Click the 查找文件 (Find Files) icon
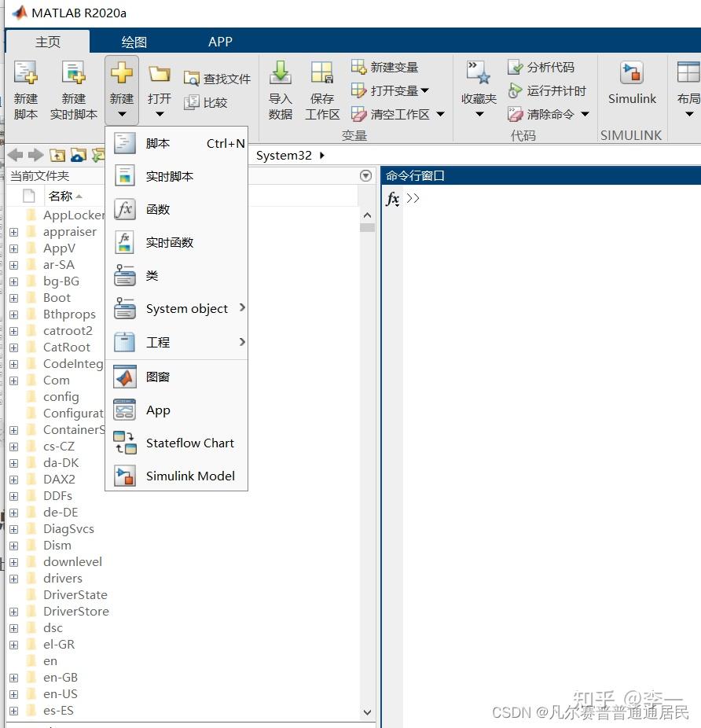Screen dimensions: 701x728 click(216, 78)
